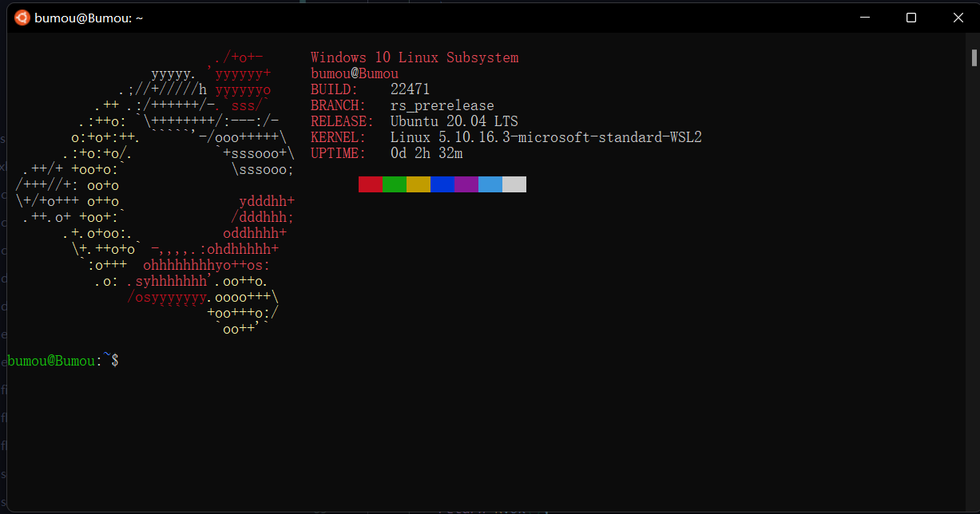The image size is (980, 514).
Task: Select the purple color swatch
Action: pyautogui.click(x=466, y=184)
